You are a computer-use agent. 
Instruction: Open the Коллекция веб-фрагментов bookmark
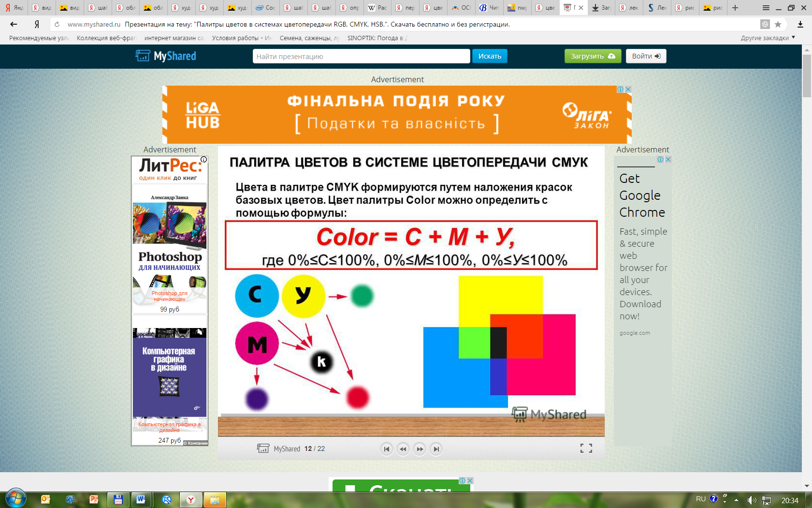click(x=106, y=38)
